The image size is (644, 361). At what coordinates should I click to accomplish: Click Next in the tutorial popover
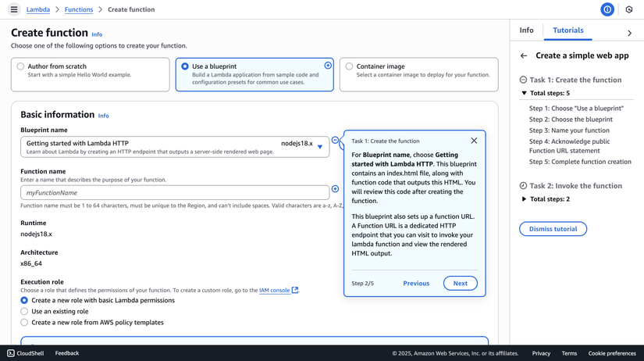tap(460, 284)
